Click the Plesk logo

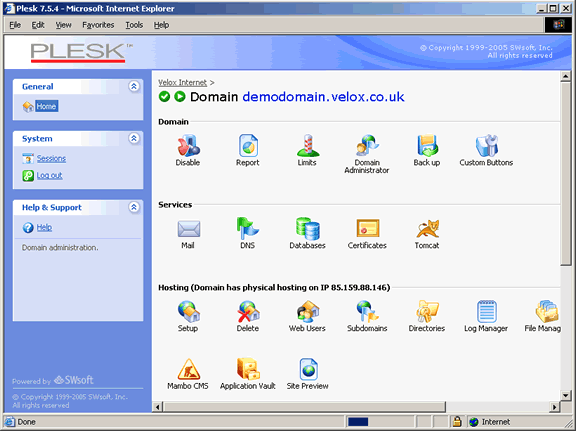click(81, 52)
